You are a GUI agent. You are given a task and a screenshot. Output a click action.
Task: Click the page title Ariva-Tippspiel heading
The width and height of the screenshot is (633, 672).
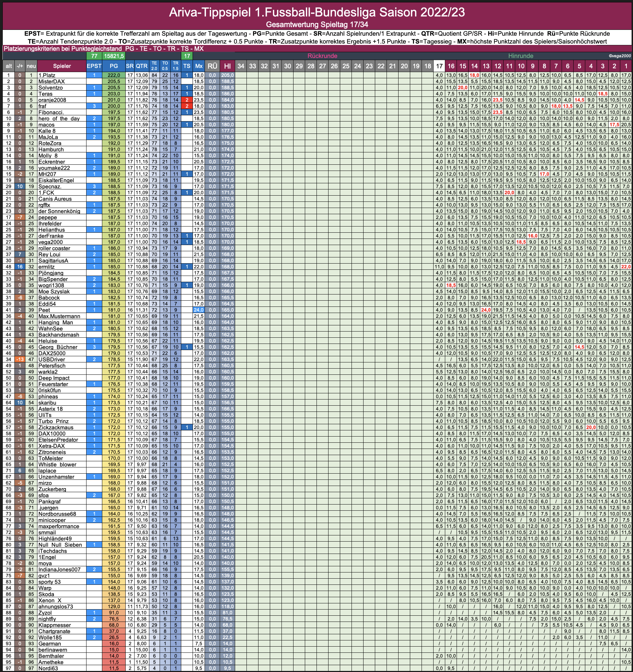pyautogui.click(x=317, y=12)
